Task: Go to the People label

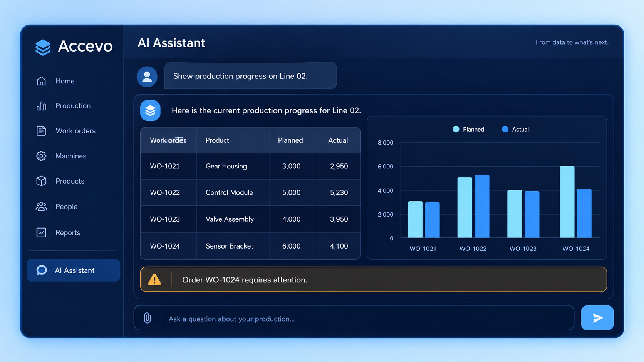Action: [x=66, y=207]
